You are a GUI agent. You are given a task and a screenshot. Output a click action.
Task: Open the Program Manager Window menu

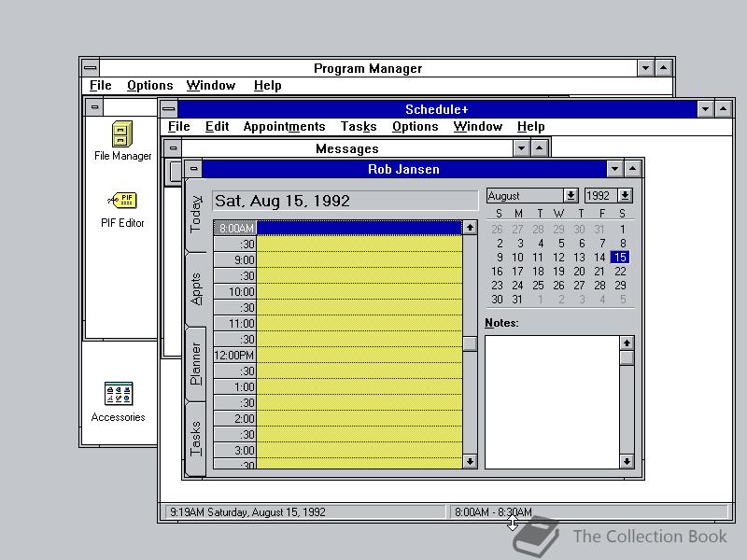[211, 85]
